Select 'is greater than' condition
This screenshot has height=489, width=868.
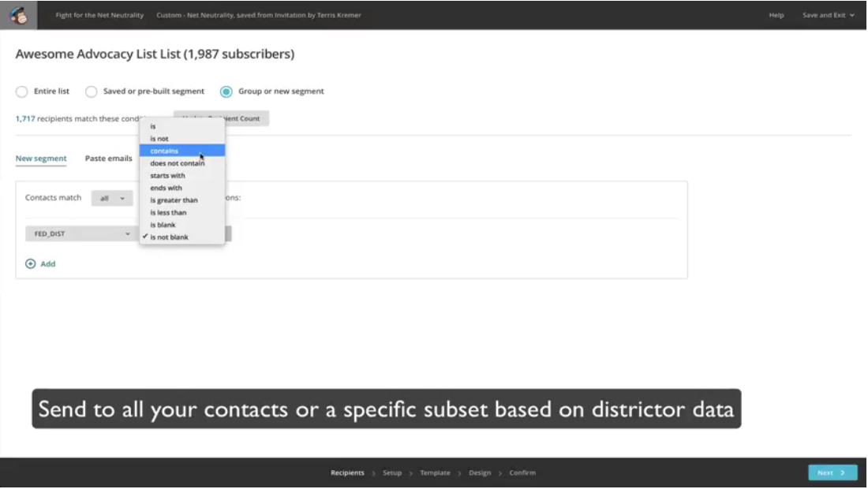174,200
